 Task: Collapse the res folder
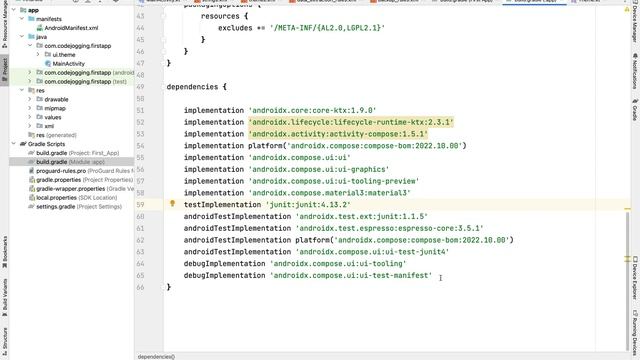tap(22, 90)
